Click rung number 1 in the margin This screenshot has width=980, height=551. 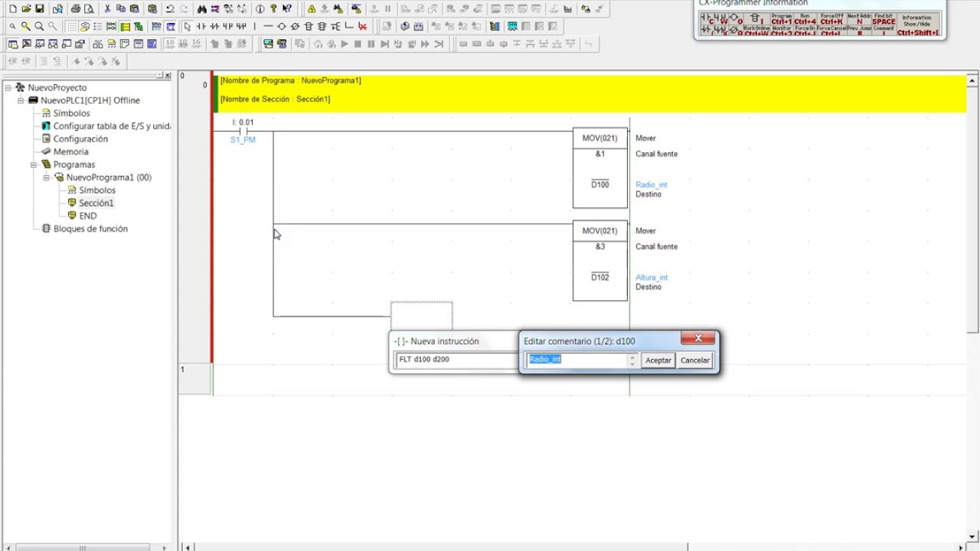[x=182, y=370]
